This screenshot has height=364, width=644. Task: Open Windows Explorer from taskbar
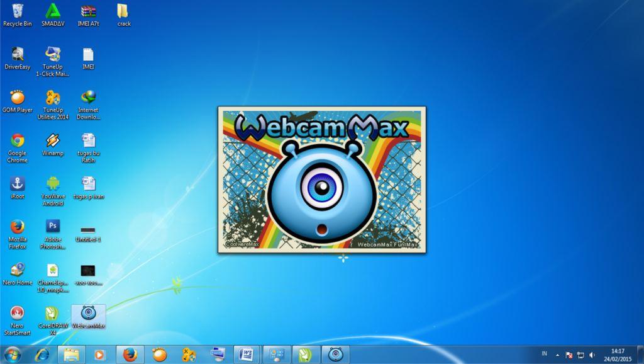pos(71,355)
